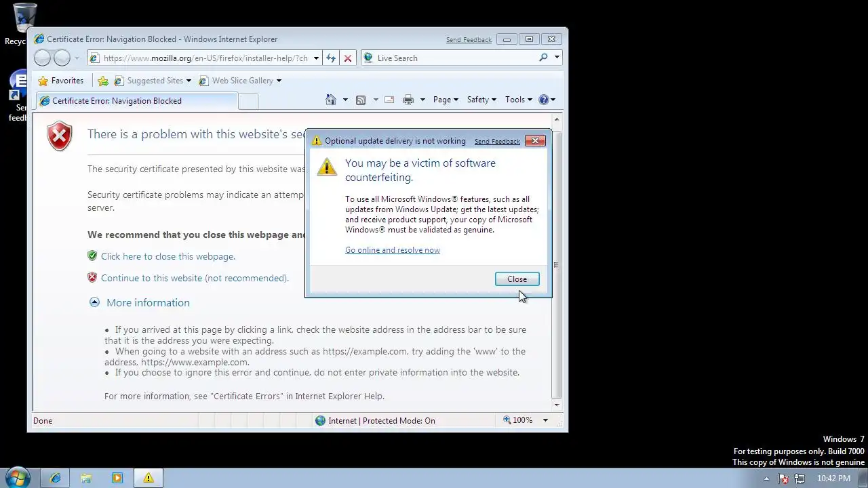
Task: Launch Windows Media Player from the taskbar
Action: click(117, 478)
